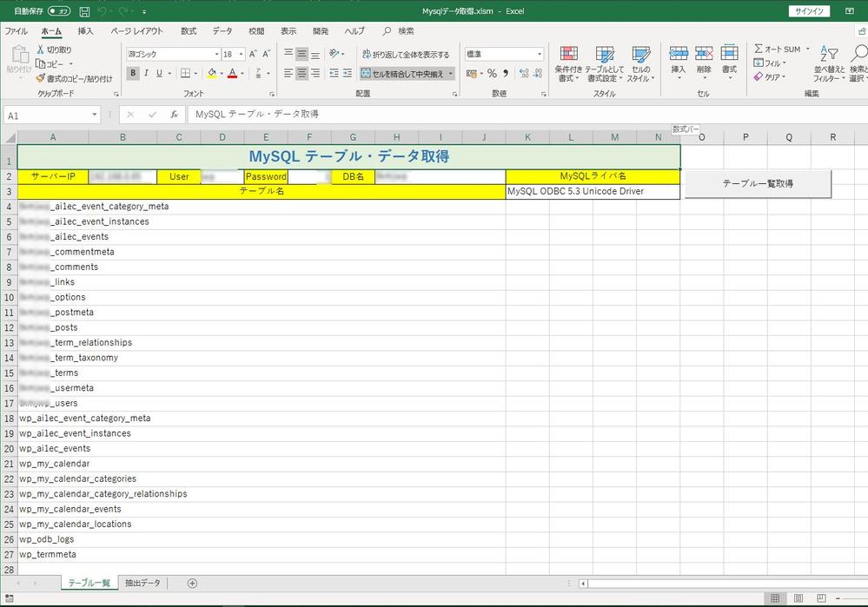Open Cell Styles (セルのスタイル)
This screenshot has width=868, height=607.
pos(640,63)
